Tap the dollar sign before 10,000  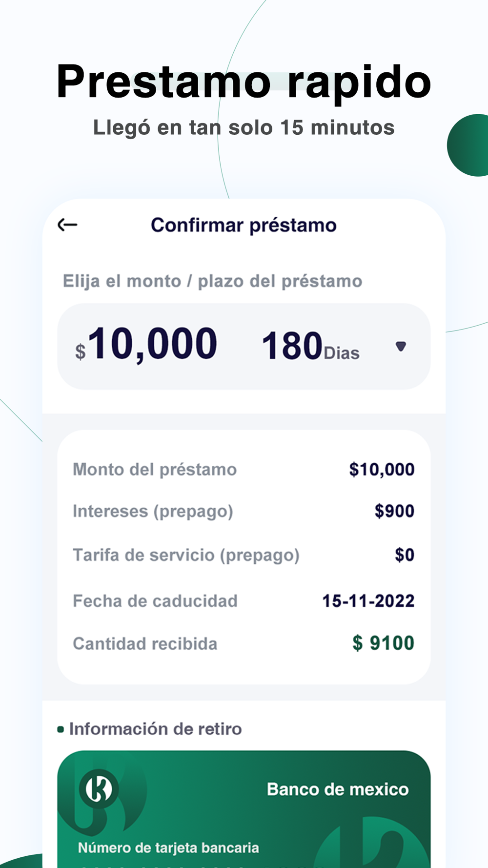(81, 351)
